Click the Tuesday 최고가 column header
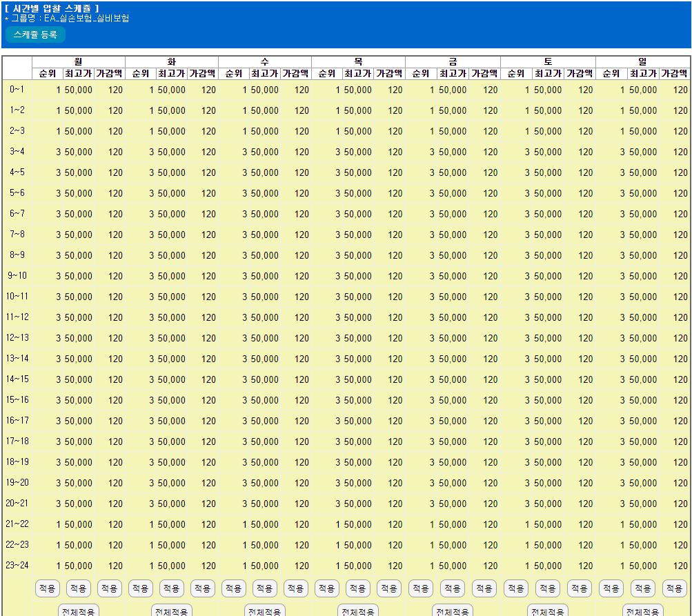Image resolution: width=692 pixels, height=616 pixels. pos(172,73)
